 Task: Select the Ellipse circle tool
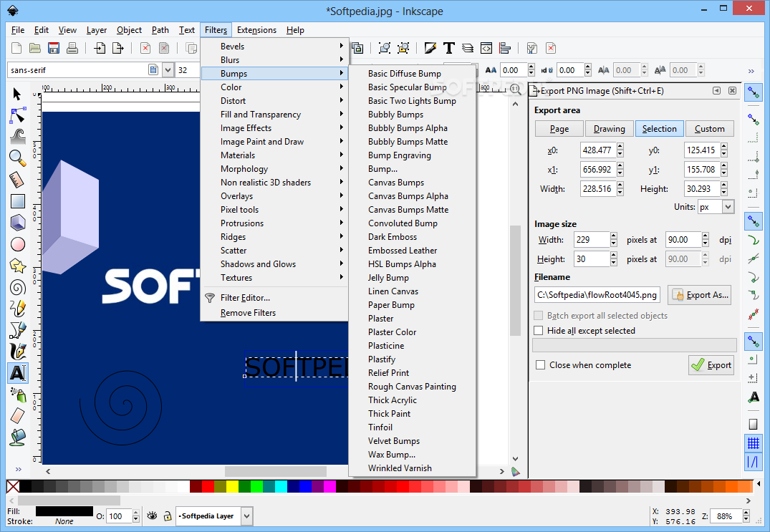tap(17, 244)
